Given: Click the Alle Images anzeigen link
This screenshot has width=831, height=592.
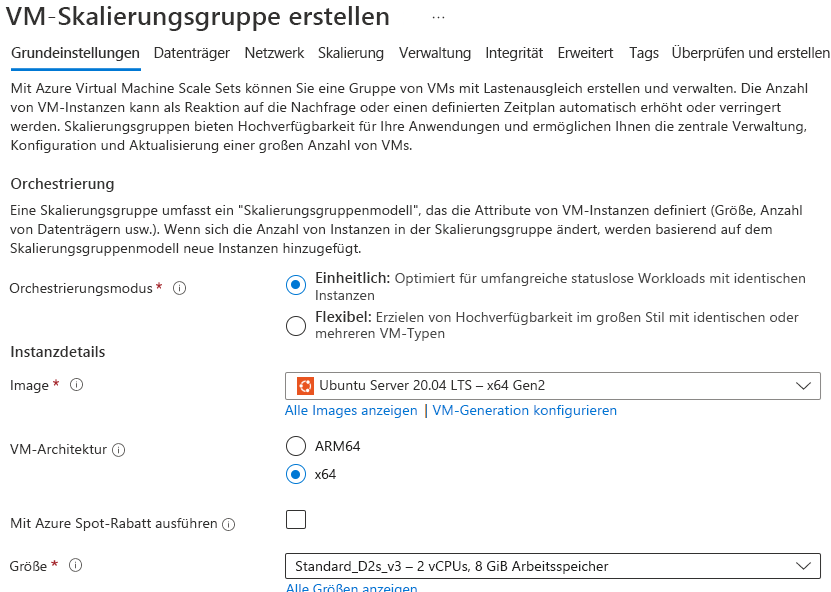Looking at the screenshot, I should point(352,410).
